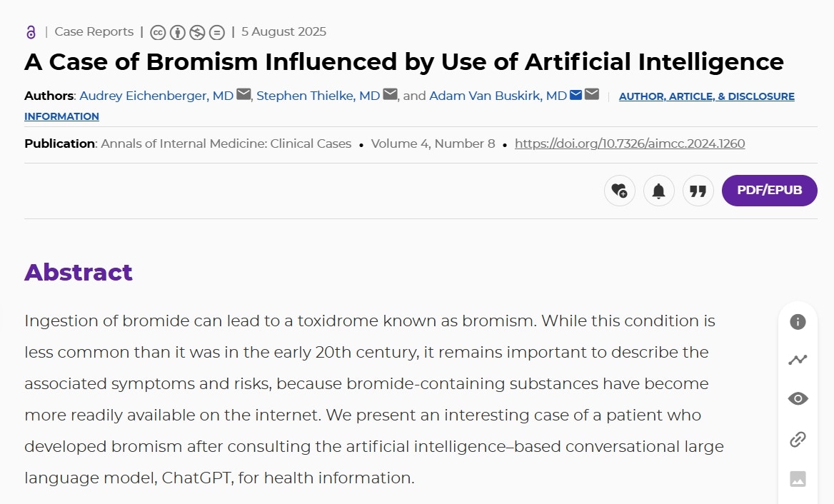Open figures panel using image icon
Screen dimensions: 834x504
click(798, 479)
